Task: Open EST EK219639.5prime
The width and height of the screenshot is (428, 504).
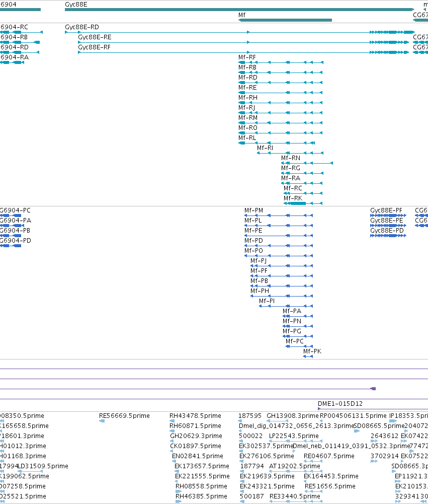Action: 267,476
